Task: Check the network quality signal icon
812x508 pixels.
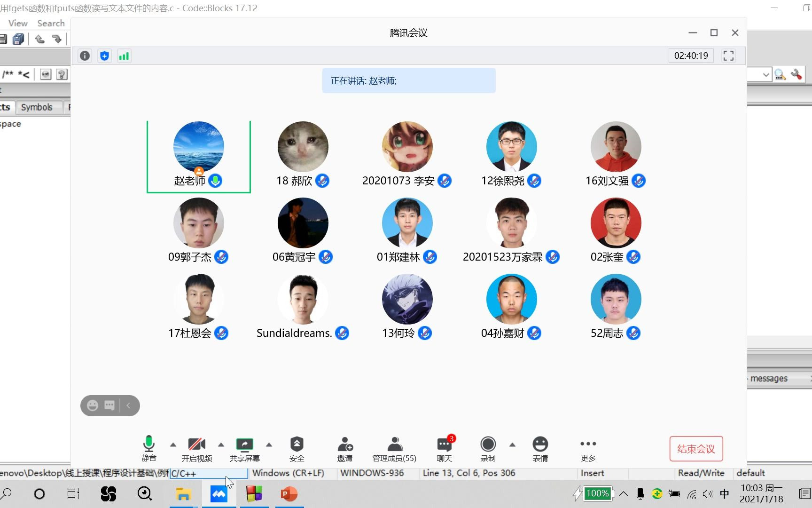Action: [x=124, y=56]
